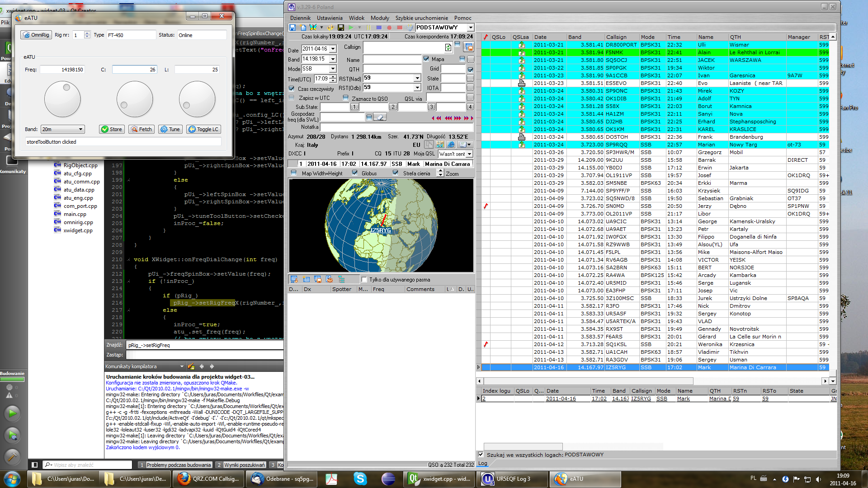This screenshot has width=868, height=488.
Task: Open the Mode SSB dropdown
Action: pos(333,69)
